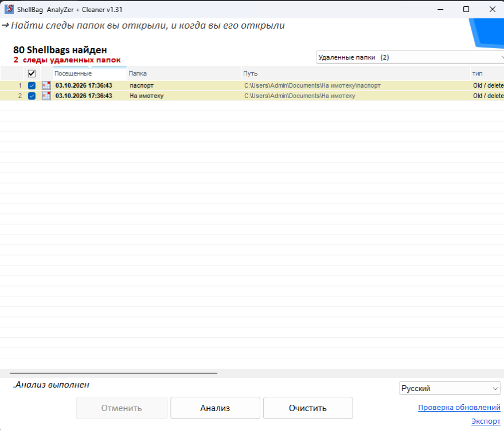The width and height of the screenshot is (504, 430).
Task: Click the Old / delete type in паспорт row
Action: pos(489,85)
